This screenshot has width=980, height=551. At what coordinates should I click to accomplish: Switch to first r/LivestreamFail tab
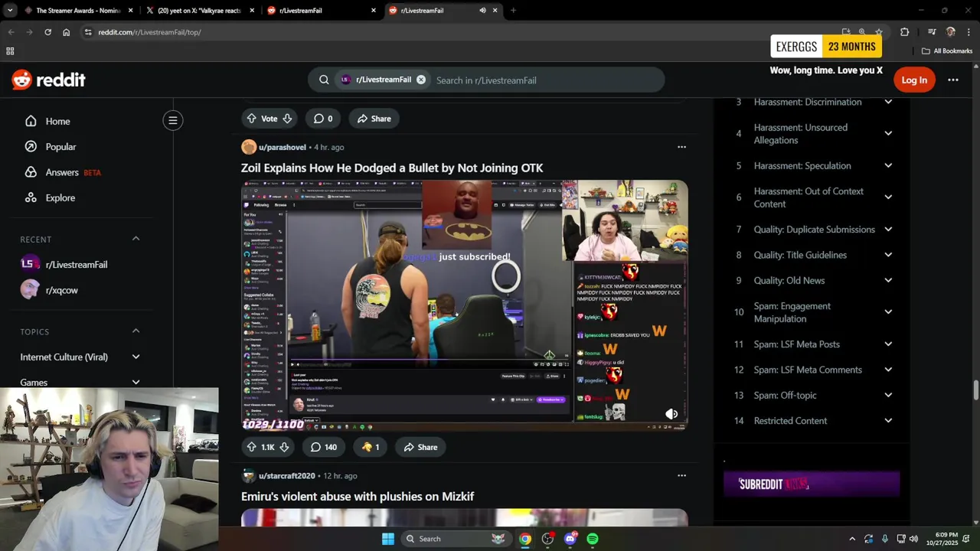[x=320, y=11]
